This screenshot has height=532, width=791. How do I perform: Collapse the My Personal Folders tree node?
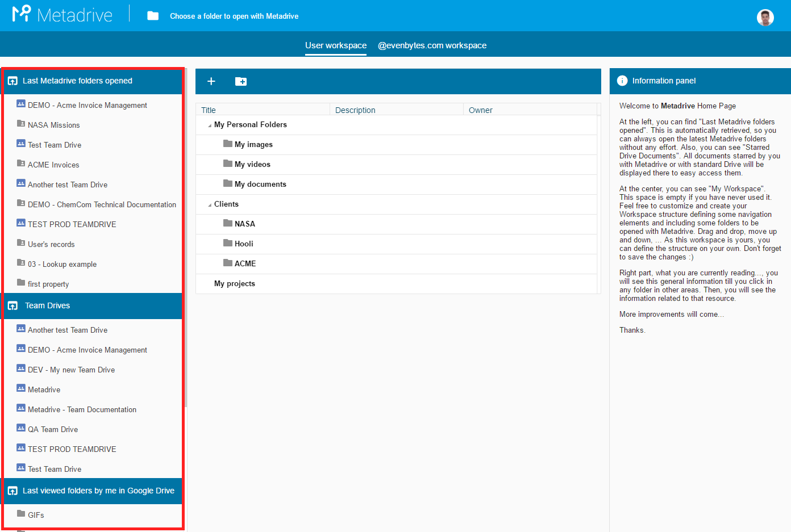pyautogui.click(x=210, y=125)
